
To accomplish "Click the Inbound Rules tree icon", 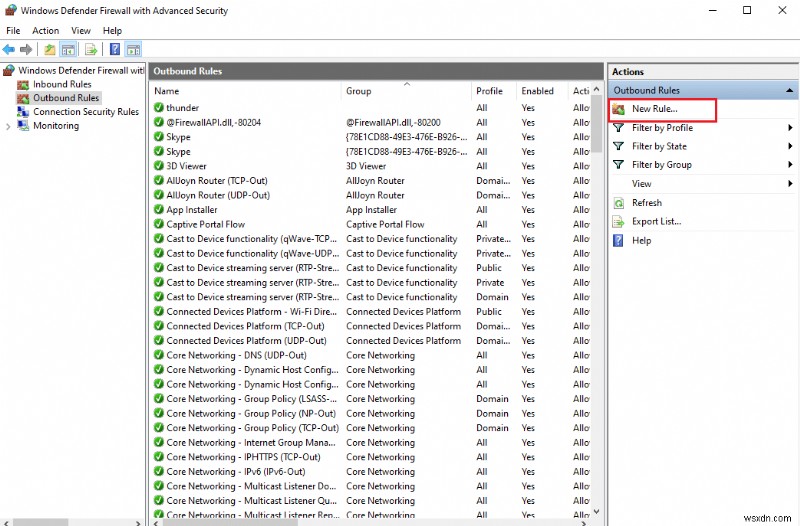I will [x=23, y=84].
